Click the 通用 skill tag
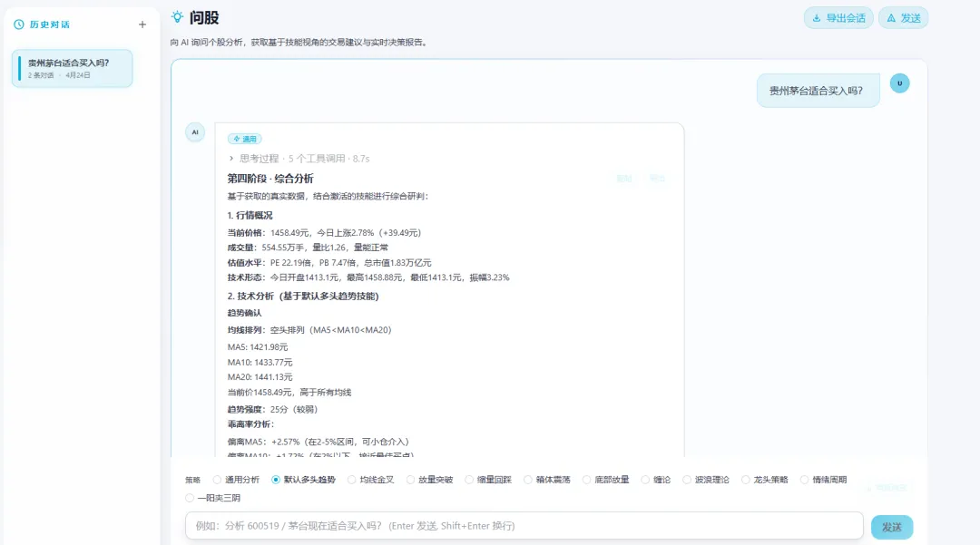Viewport: 980px width, 545px height. point(244,139)
